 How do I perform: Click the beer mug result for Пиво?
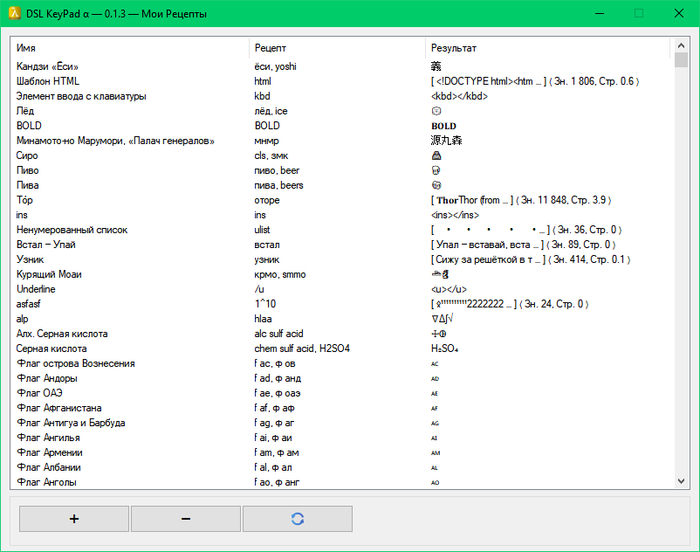(436, 170)
